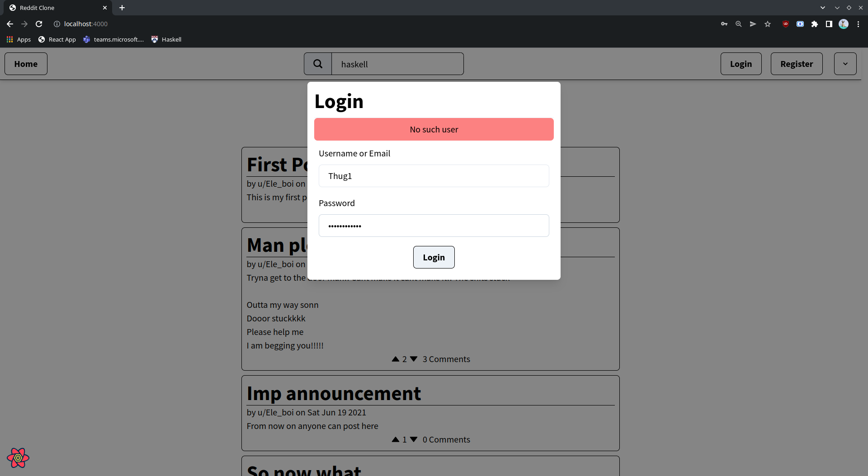The height and width of the screenshot is (476, 868).
Task: Dismiss the 'No such user' error banner
Action: point(434,129)
